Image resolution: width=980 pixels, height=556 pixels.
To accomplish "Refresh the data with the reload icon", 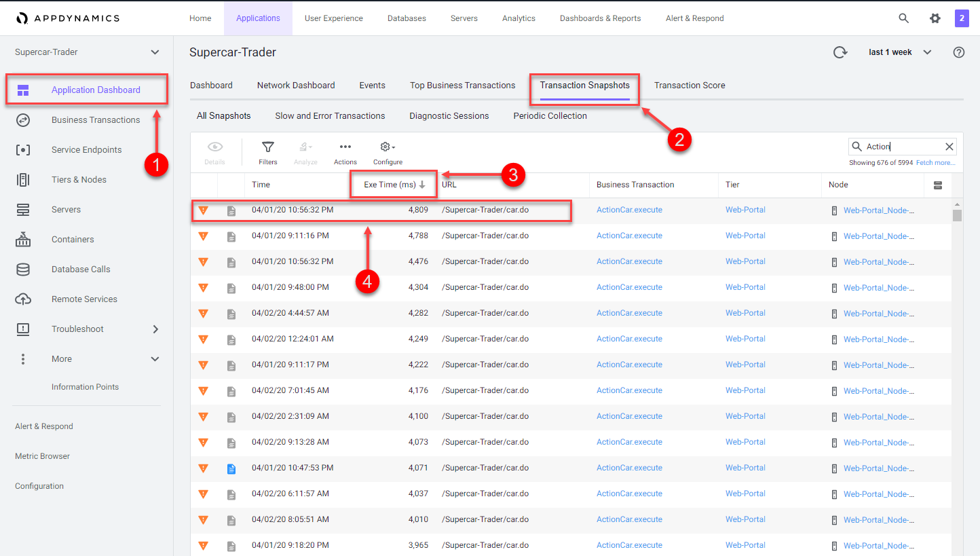I will click(840, 52).
